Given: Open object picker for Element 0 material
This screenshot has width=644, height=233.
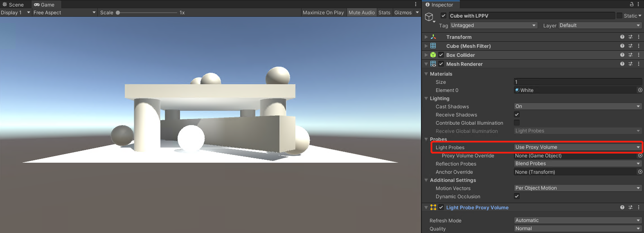Looking at the screenshot, I should pyautogui.click(x=640, y=90).
